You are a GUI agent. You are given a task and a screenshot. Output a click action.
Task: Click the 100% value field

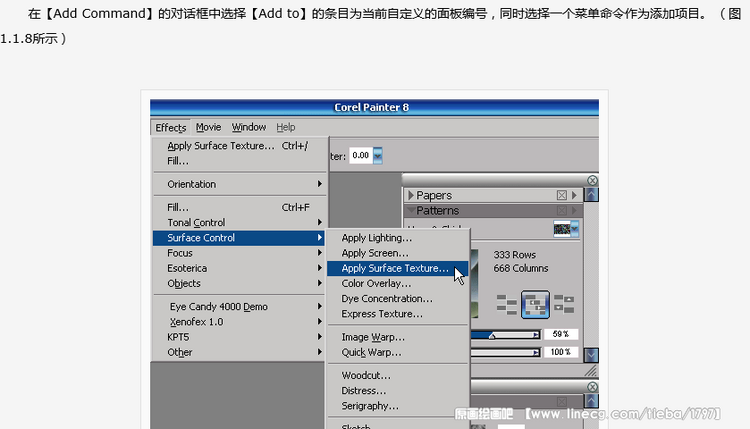click(561, 352)
